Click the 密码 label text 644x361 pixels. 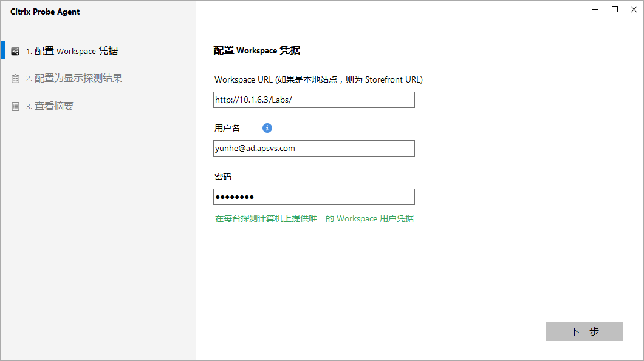[223, 177]
